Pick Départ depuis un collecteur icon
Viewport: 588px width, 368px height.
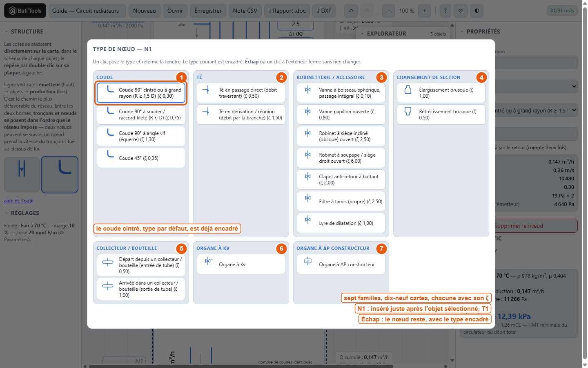coord(108,262)
